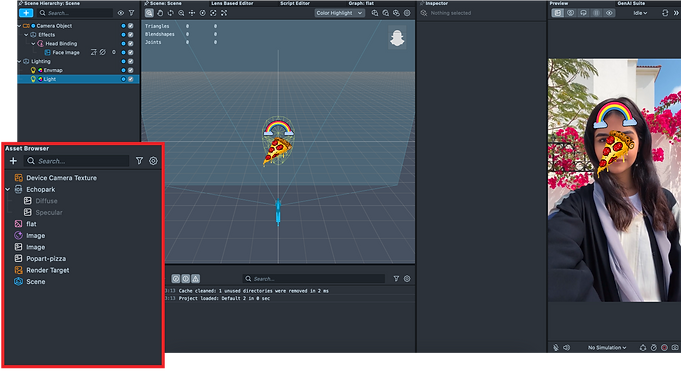Uncheck the Envmap enable checkbox

tap(130, 70)
